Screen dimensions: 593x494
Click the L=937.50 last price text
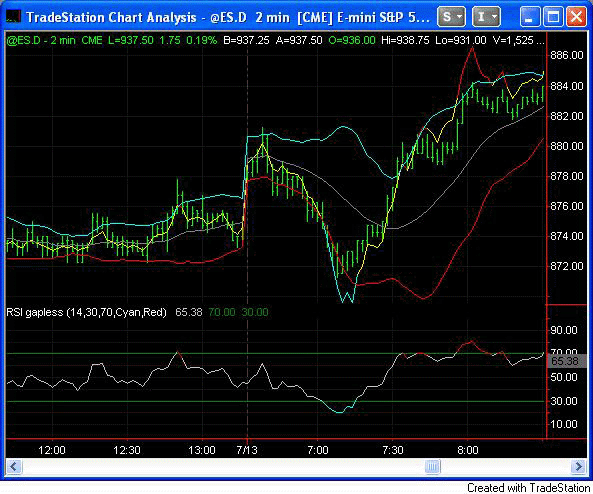point(130,40)
